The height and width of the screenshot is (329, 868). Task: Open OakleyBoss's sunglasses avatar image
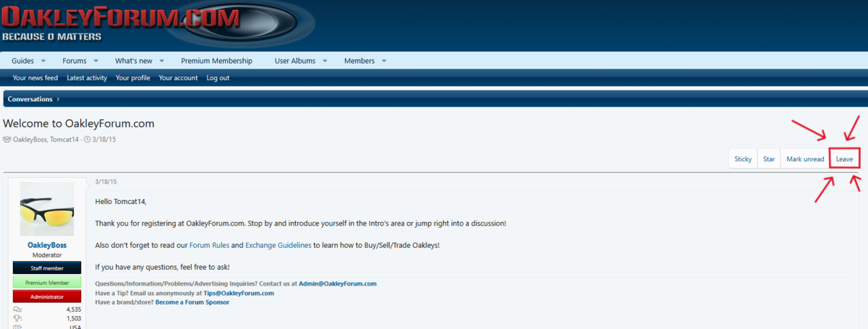pos(47,210)
